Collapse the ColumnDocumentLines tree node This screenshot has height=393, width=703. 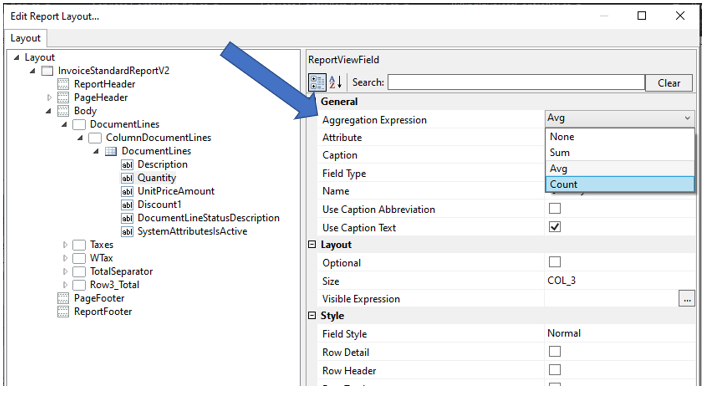click(x=80, y=138)
